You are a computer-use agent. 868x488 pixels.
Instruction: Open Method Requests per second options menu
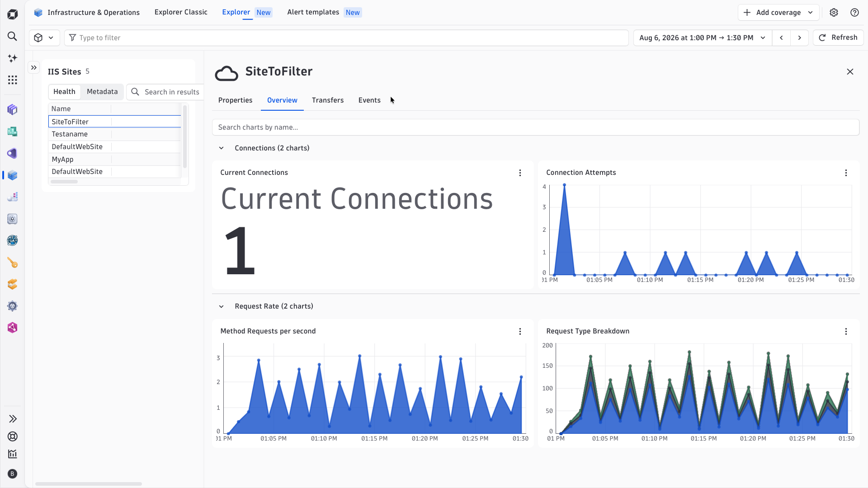click(x=520, y=332)
